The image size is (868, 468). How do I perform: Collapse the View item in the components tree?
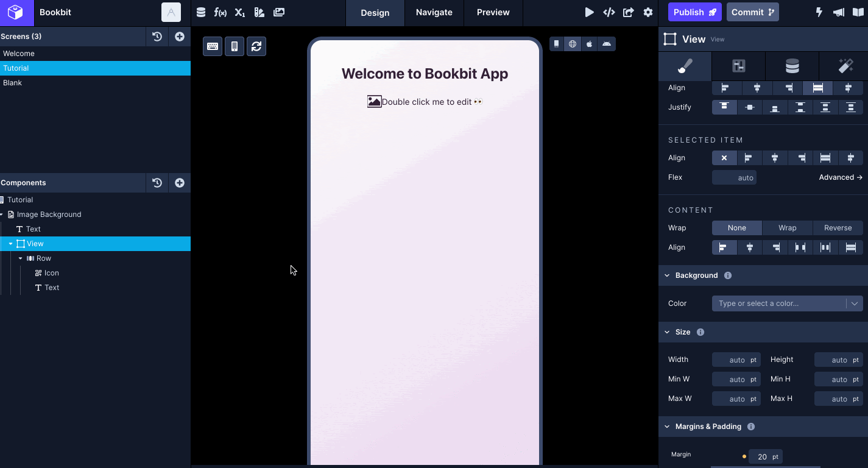tap(10, 243)
